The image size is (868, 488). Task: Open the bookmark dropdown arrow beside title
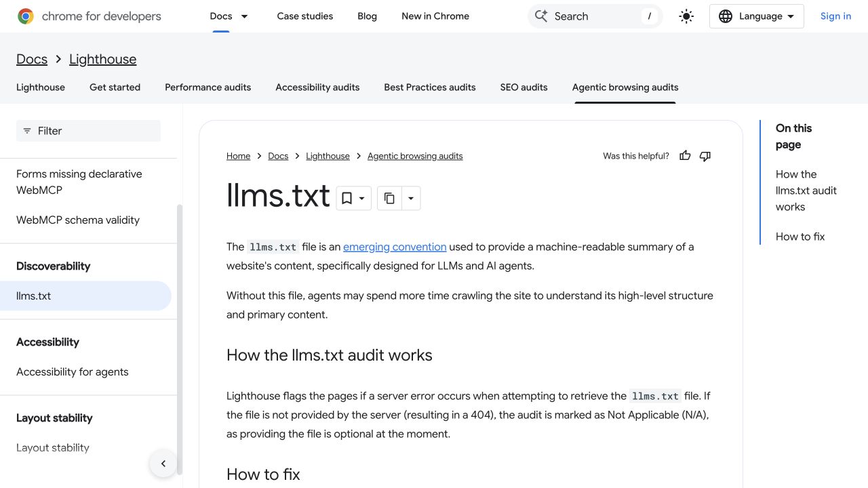click(362, 198)
